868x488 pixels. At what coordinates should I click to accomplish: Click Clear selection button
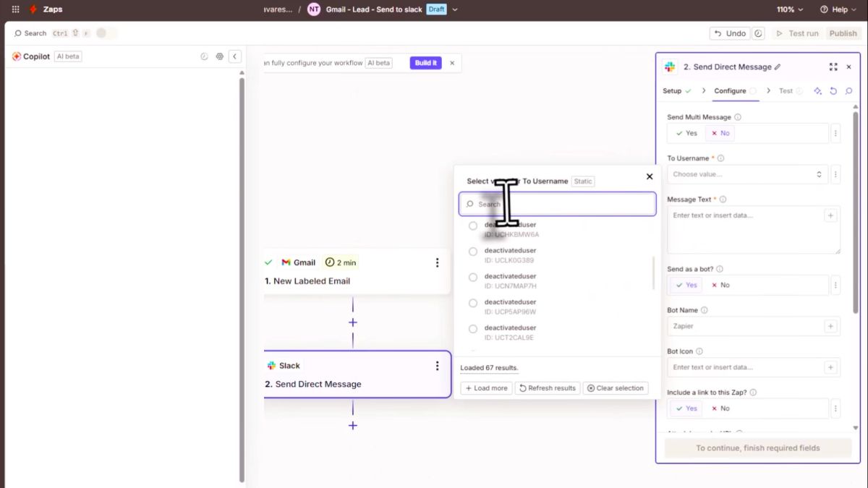(x=616, y=388)
